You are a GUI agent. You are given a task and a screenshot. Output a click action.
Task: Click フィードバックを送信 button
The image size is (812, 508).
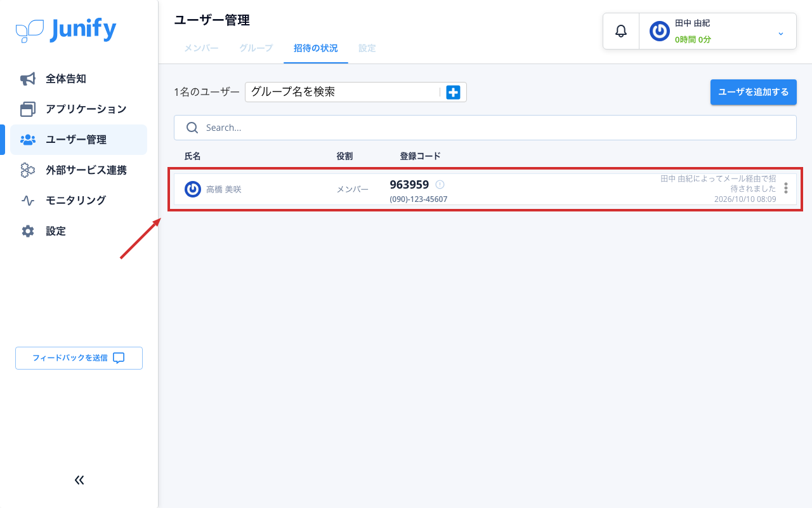[79, 358]
